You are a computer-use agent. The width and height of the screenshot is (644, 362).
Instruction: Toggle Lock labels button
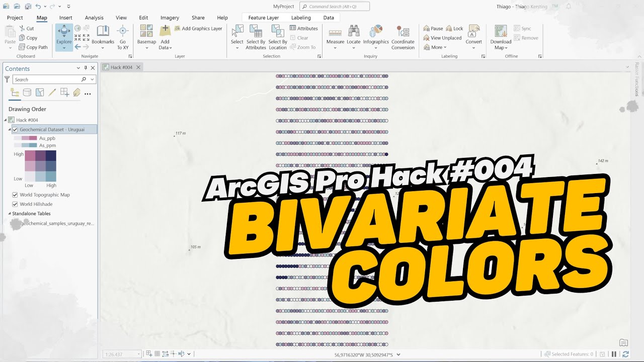(454, 29)
